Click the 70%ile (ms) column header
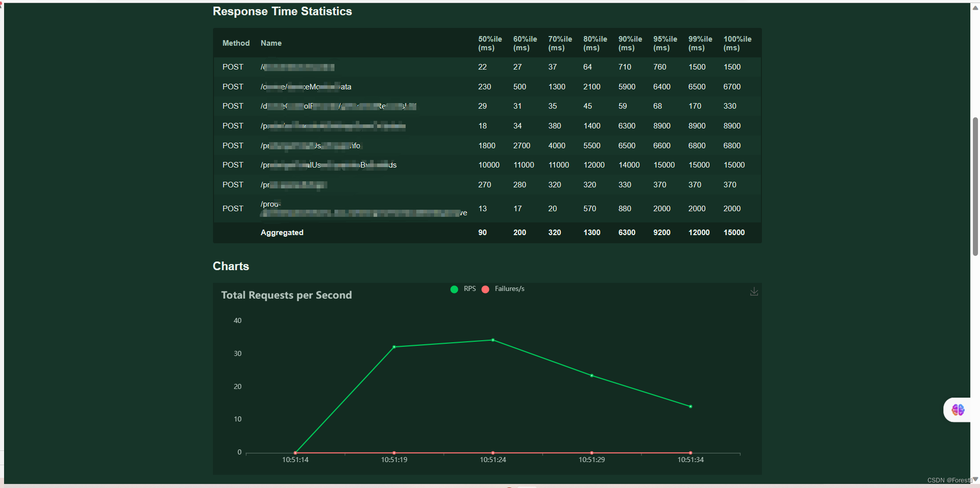The image size is (980, 488). pyautogui.click(x=560, y=43)
